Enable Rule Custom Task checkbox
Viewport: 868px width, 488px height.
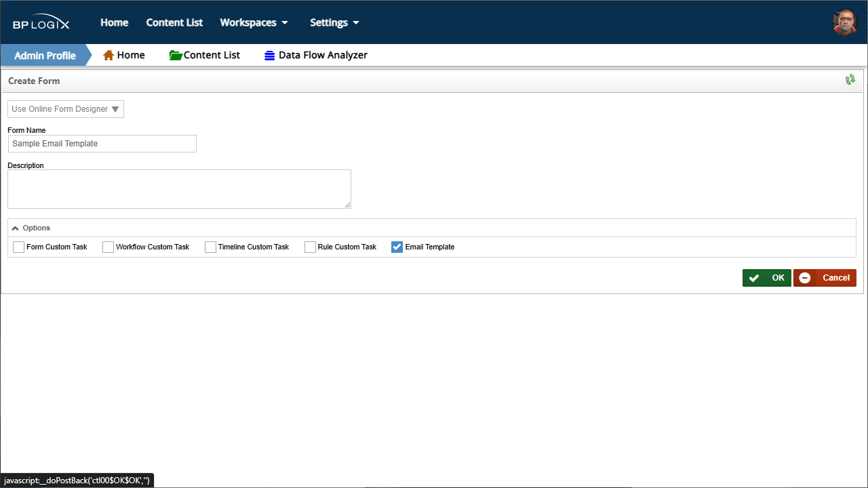(x=310, y=247)
